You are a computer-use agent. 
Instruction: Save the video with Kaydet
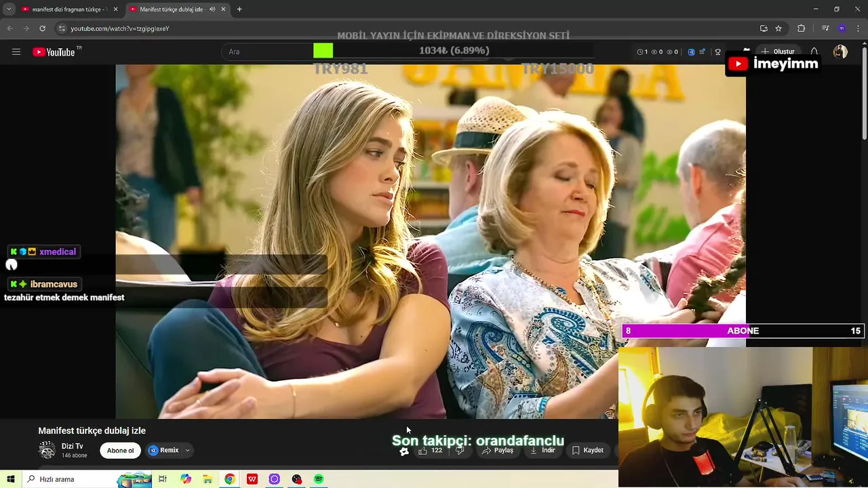(x=588, y=450)
